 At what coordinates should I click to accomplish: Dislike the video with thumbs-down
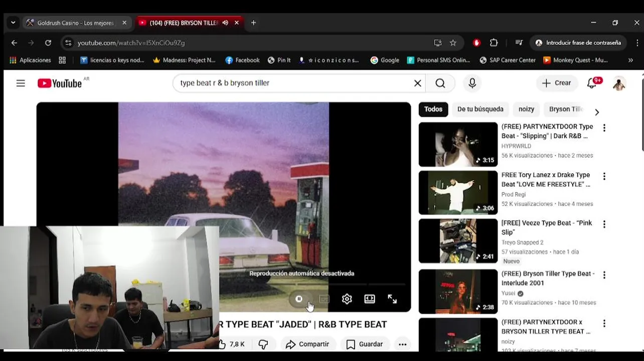[263, 344]
